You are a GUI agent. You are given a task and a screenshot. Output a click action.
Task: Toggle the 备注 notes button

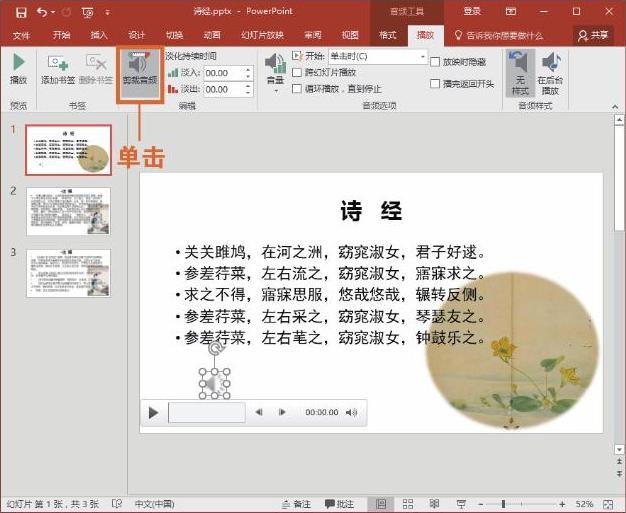[296, 504]
